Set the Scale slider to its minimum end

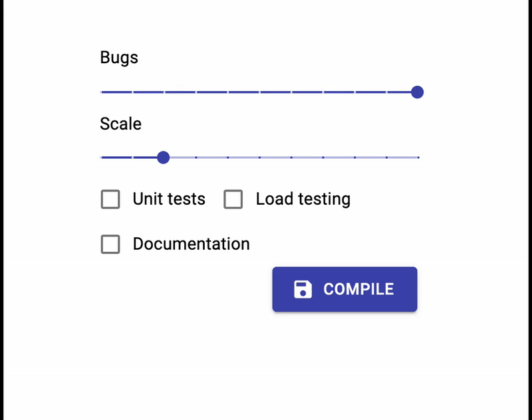click(x=101, y=157)
